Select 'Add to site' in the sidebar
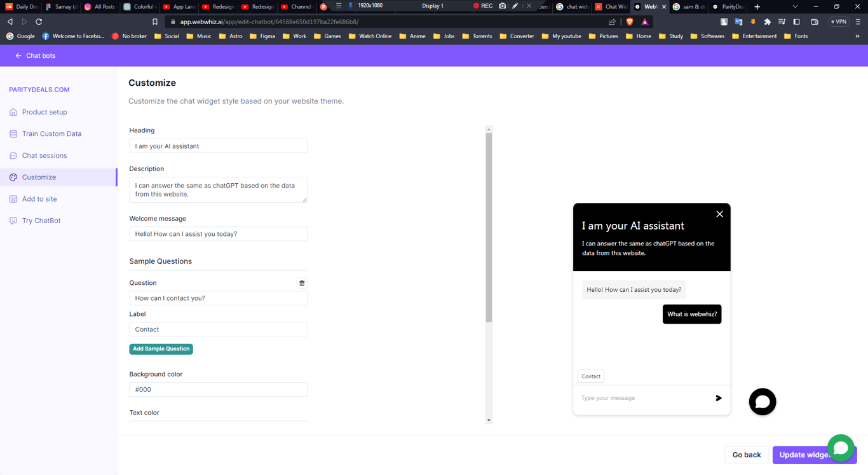This screenshot has height=475, width=868. click(x=38, y=198)
